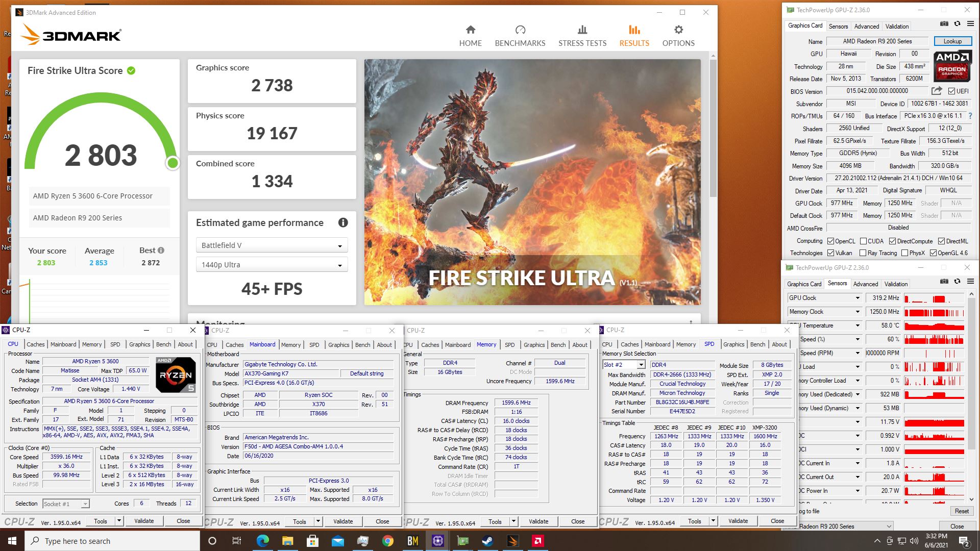
Task: Open the Tools dropdown arrow in the SPD tab CPU-Z window
Action: click(x=713, y=521)
